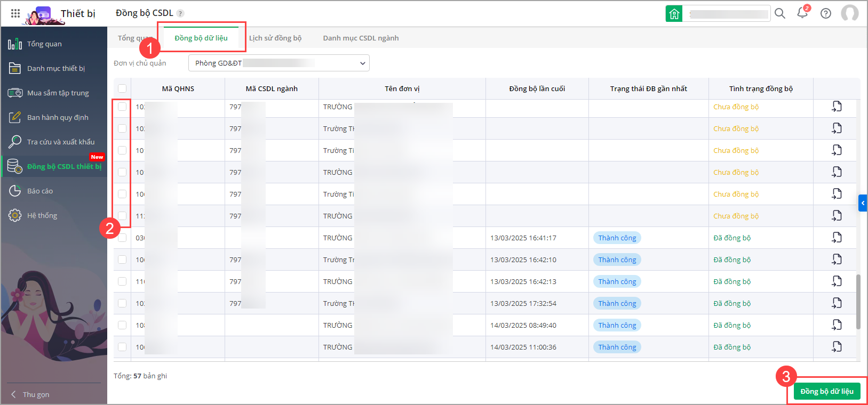
Task: Open the Danh mục CSDL ngành tab
Action: 361,38
